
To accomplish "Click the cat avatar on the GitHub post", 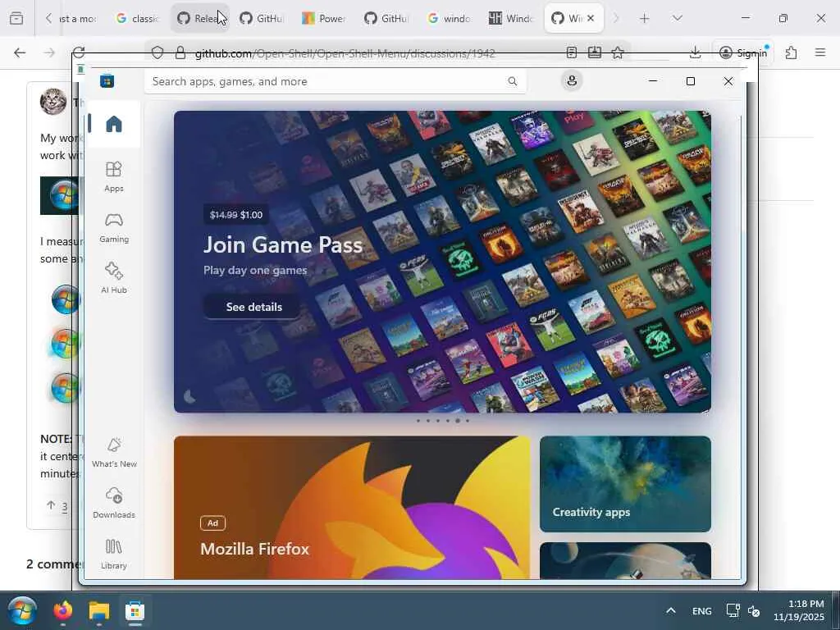I will (x=53, y=101).
